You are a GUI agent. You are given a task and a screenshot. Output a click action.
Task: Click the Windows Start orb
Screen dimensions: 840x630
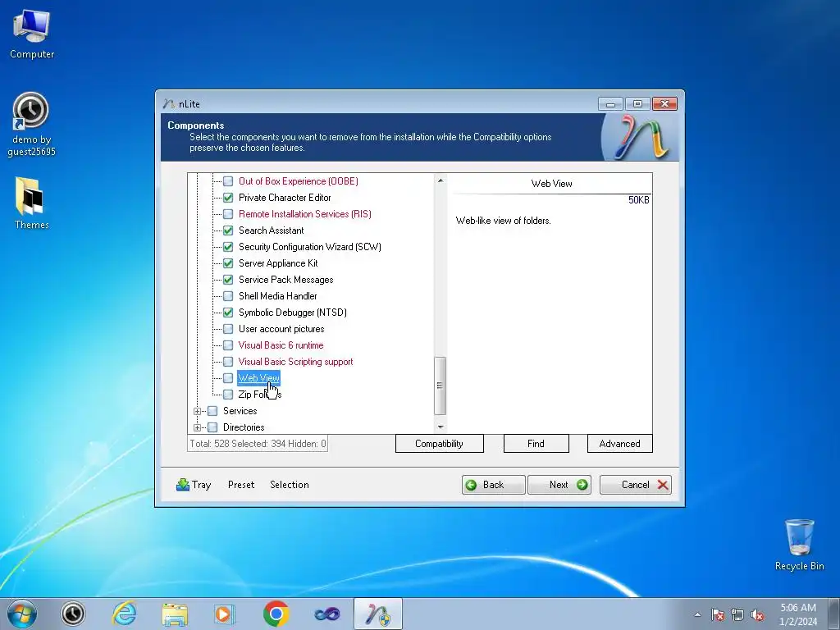click(22, 614)
